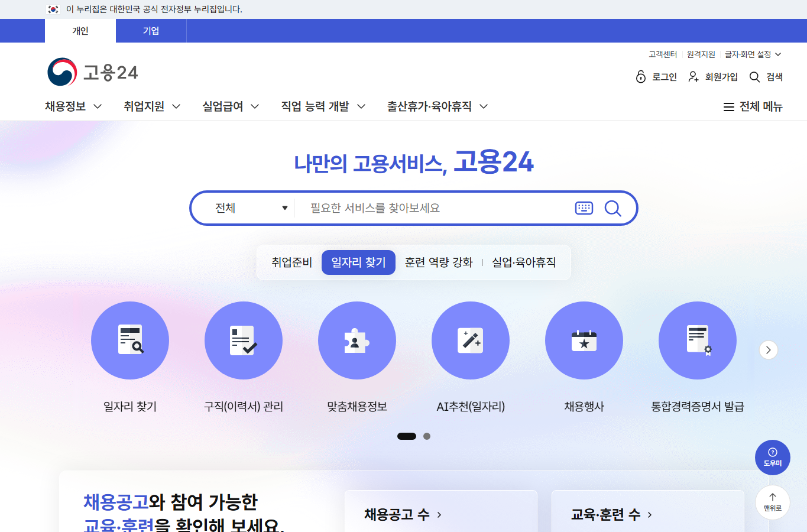Select the second carousel page dot
Viewport: 807px width, 532px height.
point(427,436)
